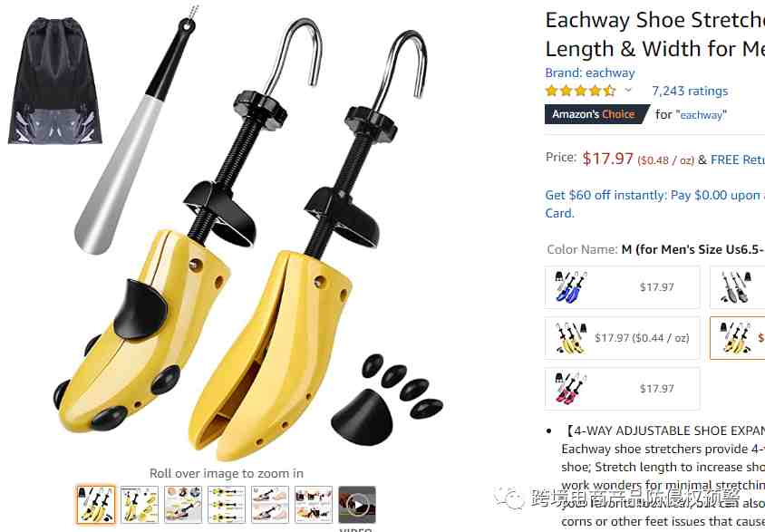Choose the yellow $17.97 ($0.44 / oz) option
The width and height of the screenshot is (765, 532).
click(x=622, y=338)
